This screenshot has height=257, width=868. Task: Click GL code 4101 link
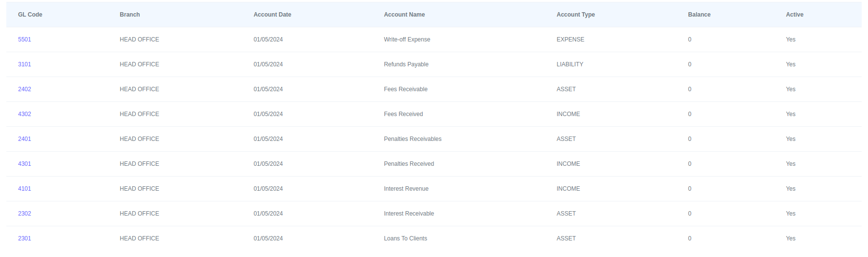(x=24, y=189)
